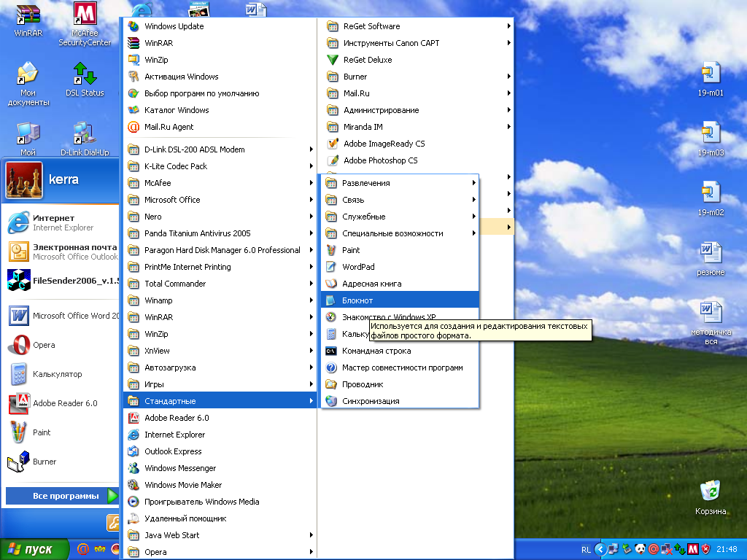This screenshot has height=560, width=747.
Task: Open Корзина recycle bin
Action: tap(711, 497)
